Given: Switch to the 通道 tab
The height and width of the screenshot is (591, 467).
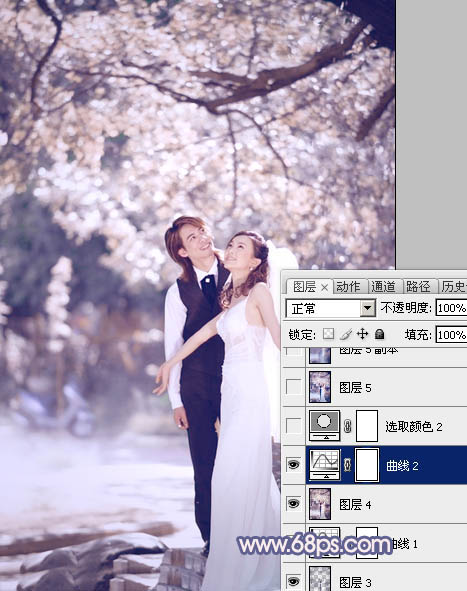Looking at the screenshot, I should tap(383, 287).
